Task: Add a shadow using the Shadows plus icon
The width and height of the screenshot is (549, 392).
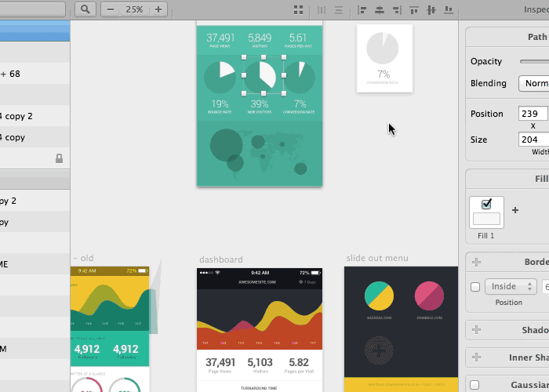Action: [x=476, y=330]
